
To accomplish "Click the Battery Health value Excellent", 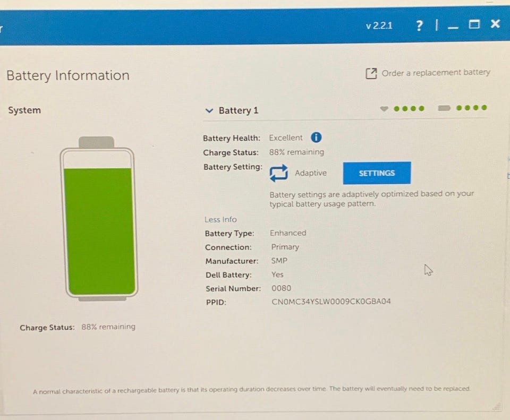I will coord(286,138).
